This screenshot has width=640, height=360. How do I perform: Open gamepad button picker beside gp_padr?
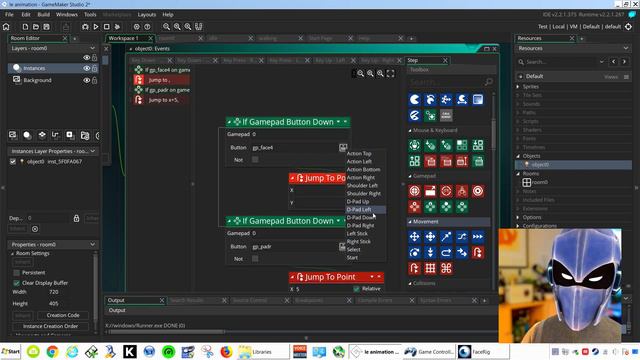click(x=342, y=247)
